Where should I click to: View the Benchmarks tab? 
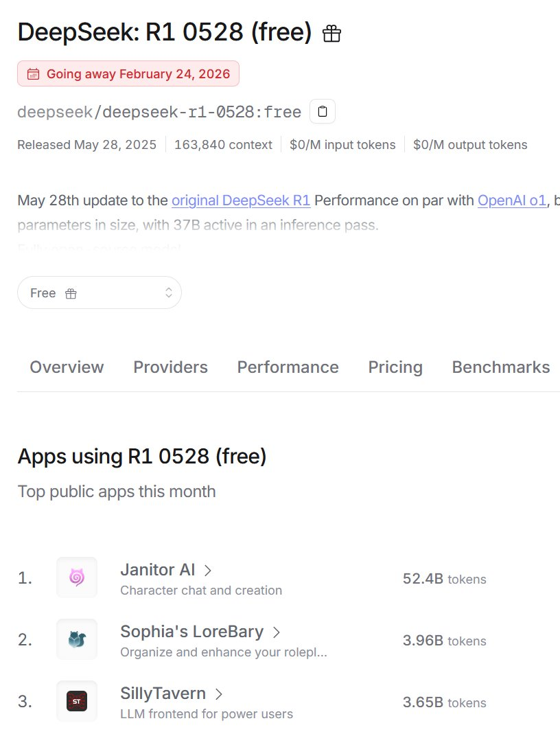500,367
